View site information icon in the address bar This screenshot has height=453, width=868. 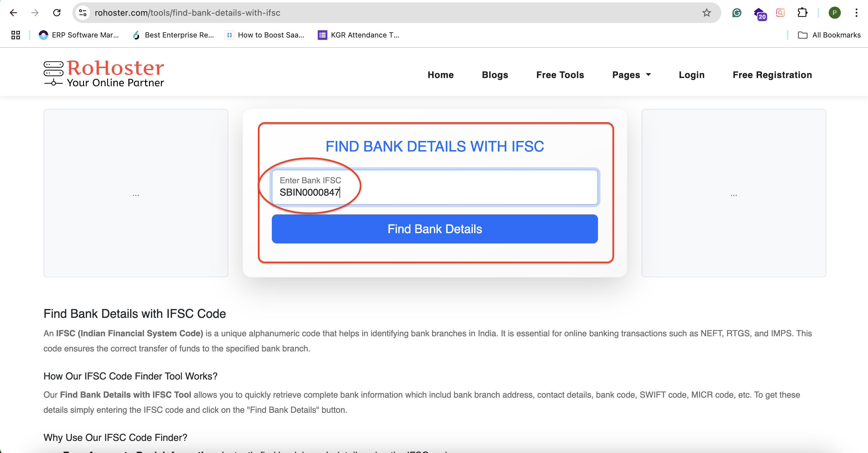83,13
